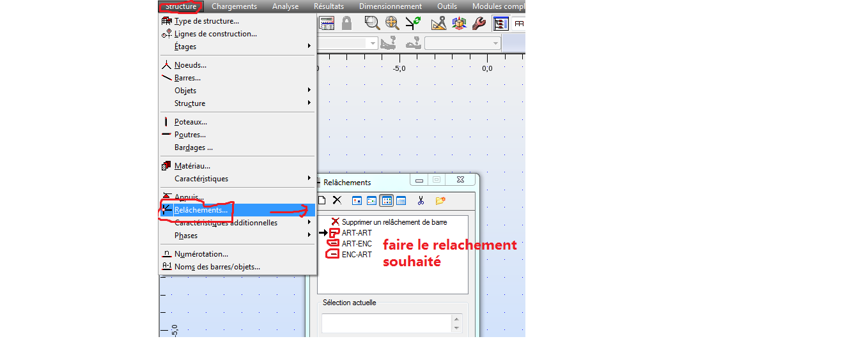This screenshot has height=339, width=868.
Task: Expand the Objets submenu
Action: coord(237,91)
